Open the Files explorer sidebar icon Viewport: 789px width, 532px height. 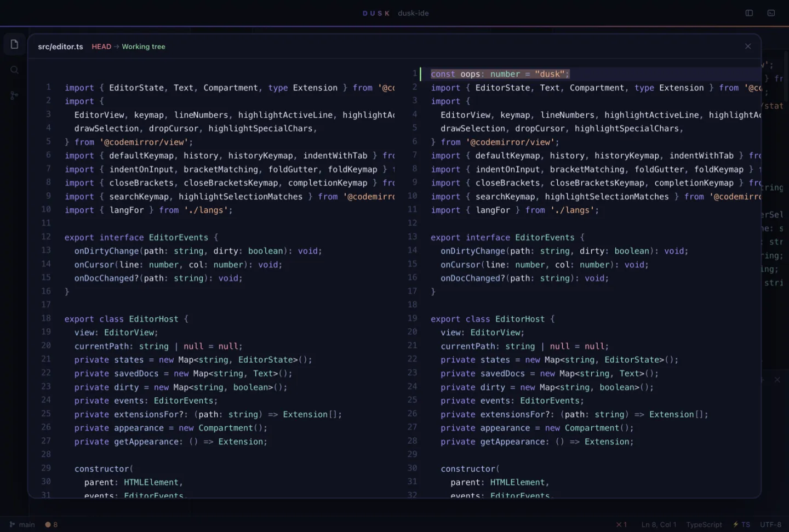tap(14, 44)
